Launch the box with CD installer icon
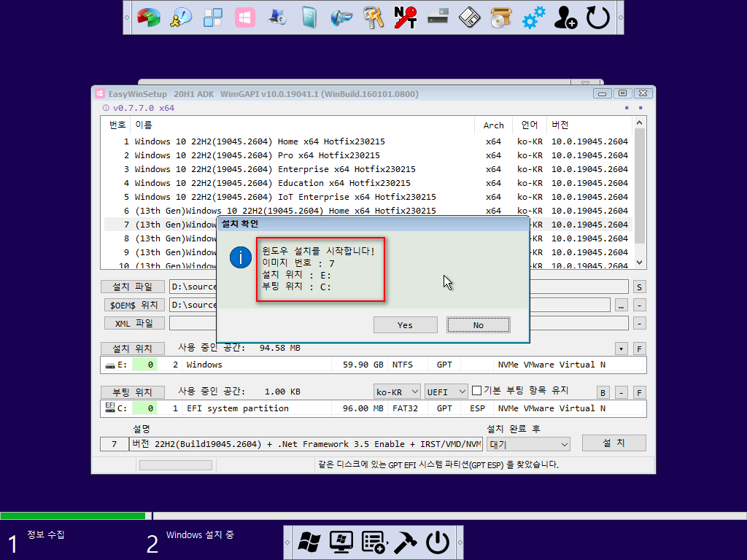Image resolution: width=747 pixels, height=560 pixels. pos(501,17)
